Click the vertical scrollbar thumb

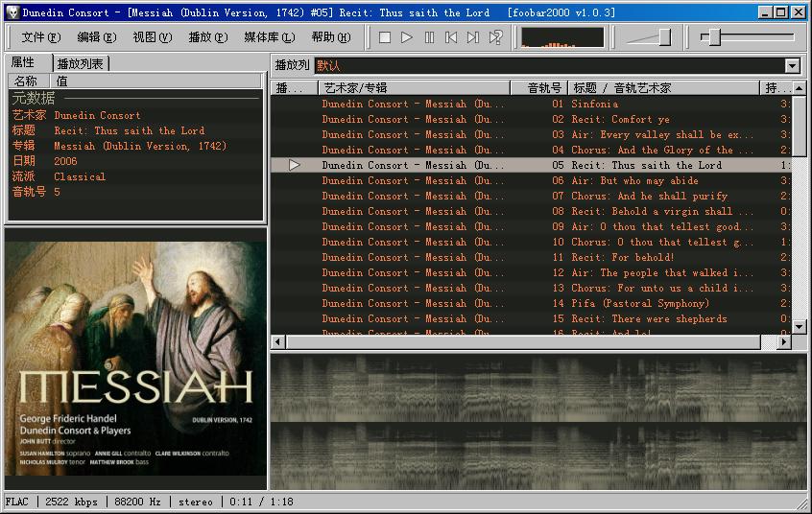click(800, 126)
